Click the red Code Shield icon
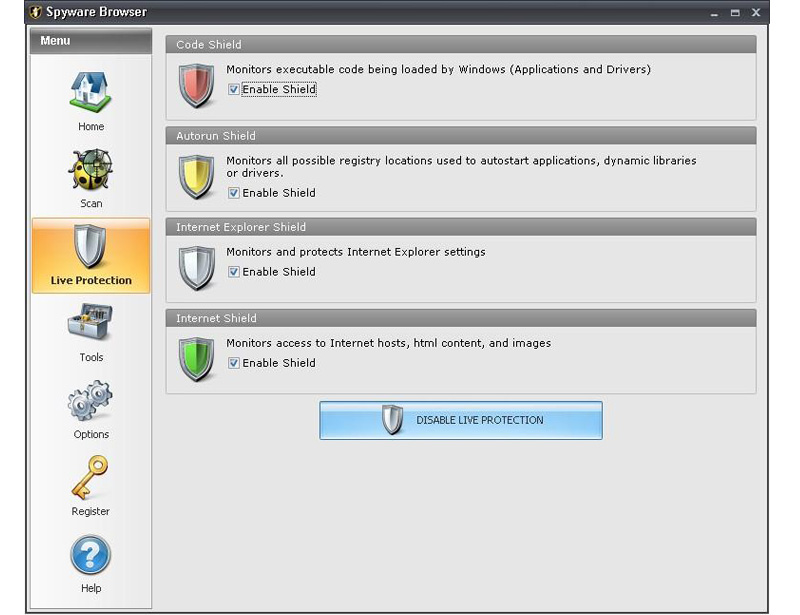800x615 pixels. coord(197,85)
